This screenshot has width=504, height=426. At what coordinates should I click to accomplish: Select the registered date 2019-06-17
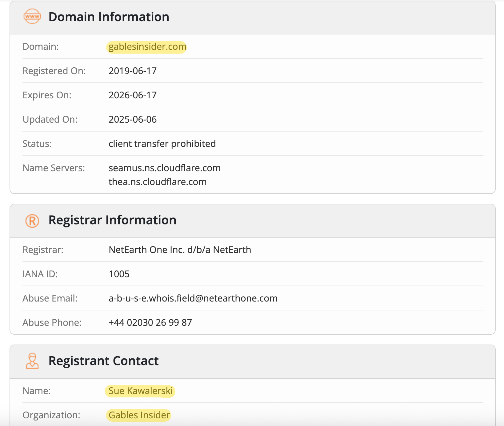click(133, 71)
